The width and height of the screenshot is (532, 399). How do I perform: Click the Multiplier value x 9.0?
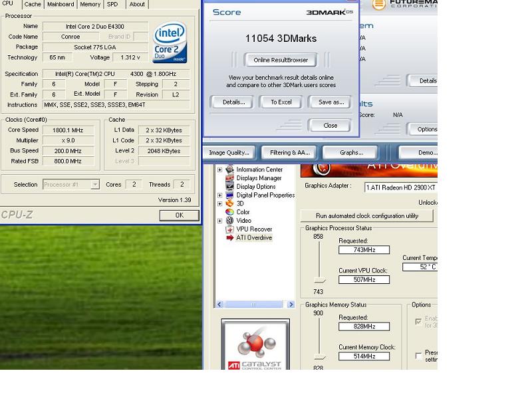(x=68, y=140)
